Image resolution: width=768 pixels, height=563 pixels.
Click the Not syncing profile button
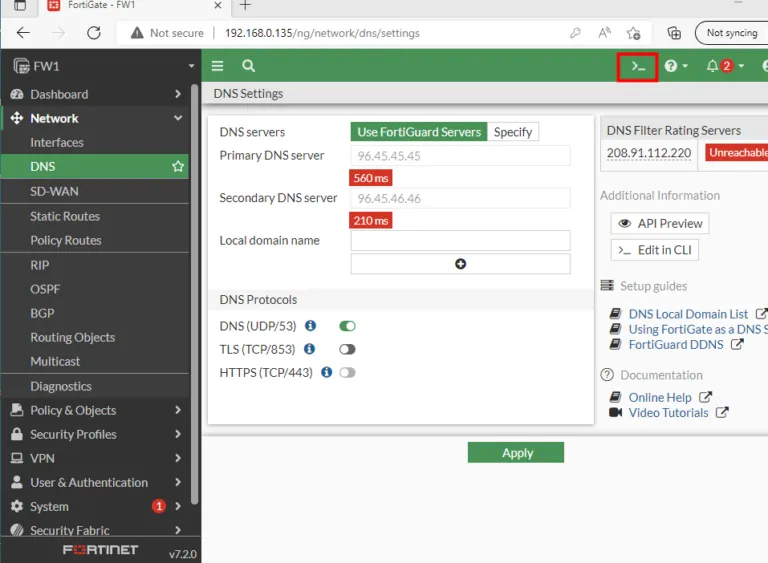click(x=731, y=33)
